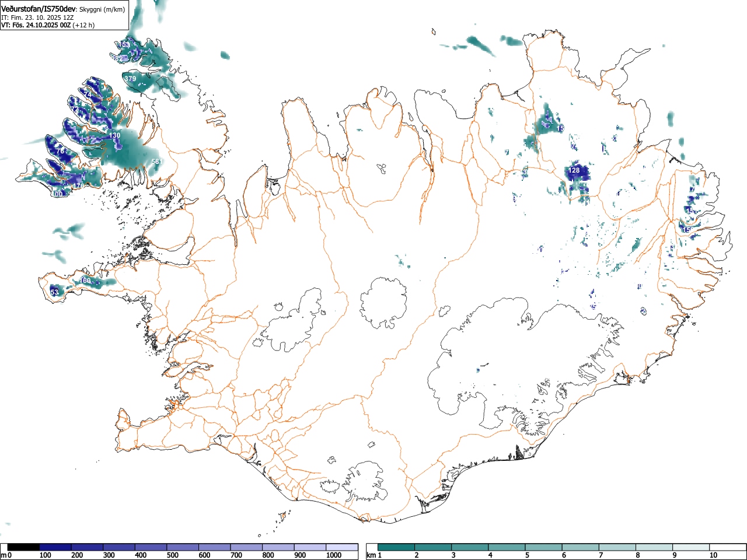The width and height of the screenshot is (747, 560).
Task: Click the '5' tick label in km legend
Action: (526, 555)
